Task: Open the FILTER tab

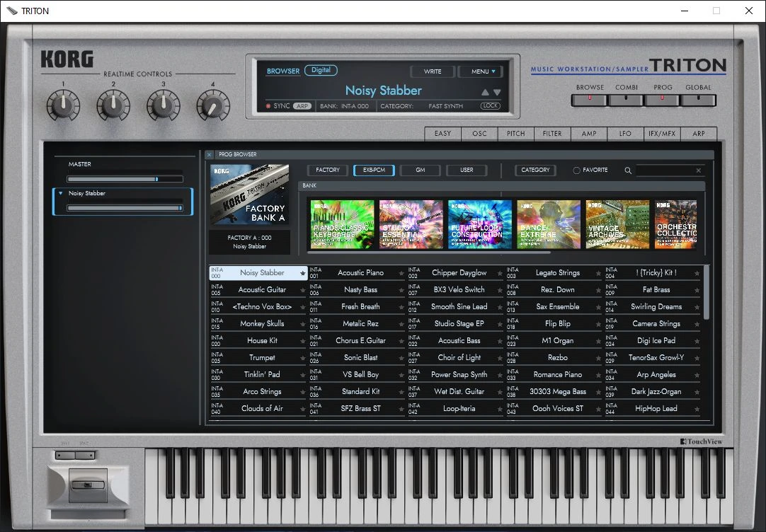Action: coord(552,133)
